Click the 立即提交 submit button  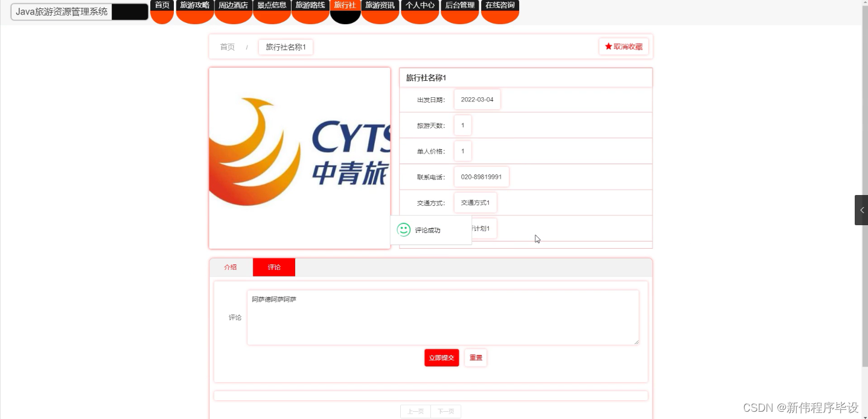tap(441, 357)
